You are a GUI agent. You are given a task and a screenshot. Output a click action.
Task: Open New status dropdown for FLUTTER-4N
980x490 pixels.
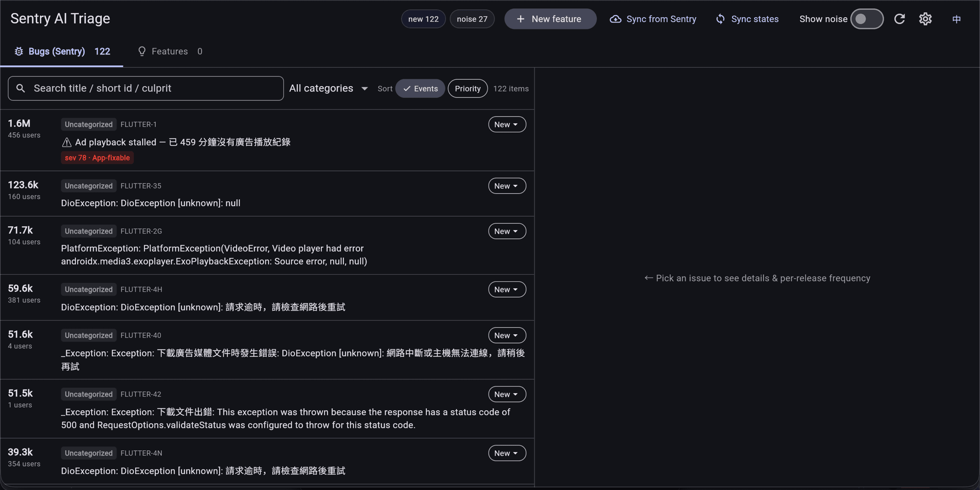507,453
